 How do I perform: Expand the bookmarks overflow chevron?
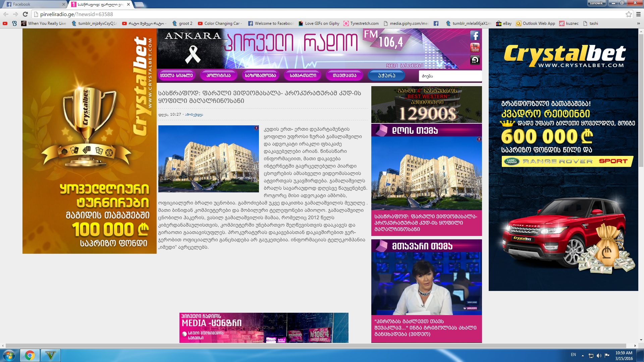638,23
